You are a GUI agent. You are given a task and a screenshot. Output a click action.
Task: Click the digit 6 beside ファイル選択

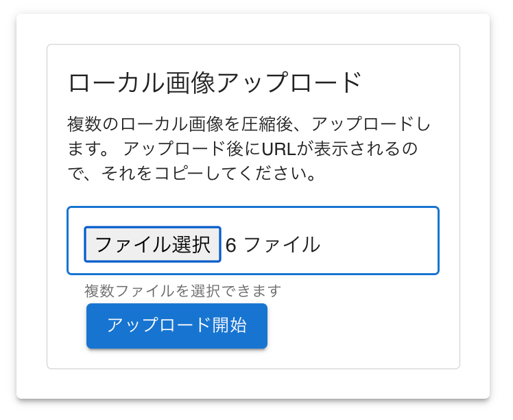230,244
